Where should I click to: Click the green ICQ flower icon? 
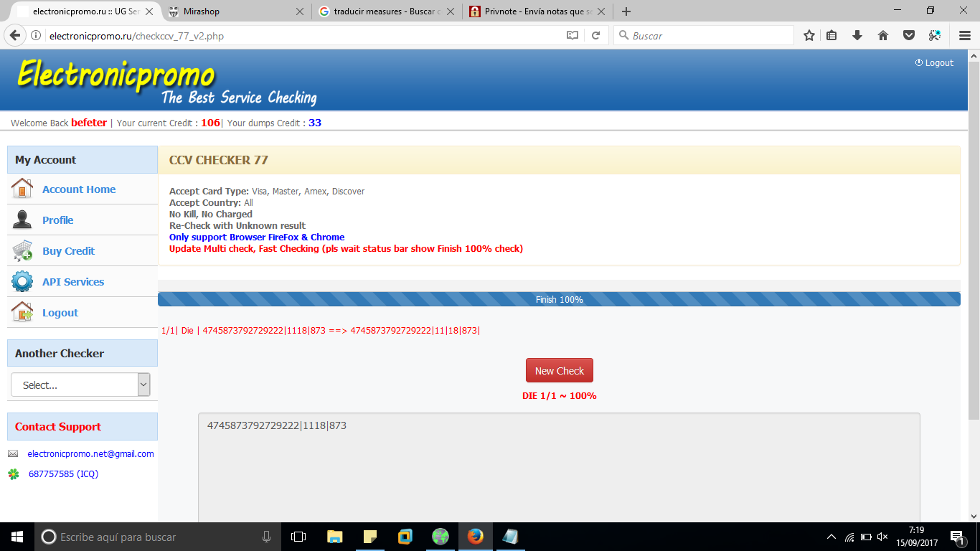coord(13,474)
